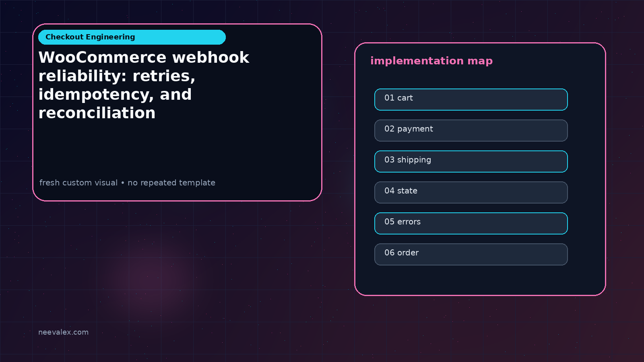The height and width of the screenshot is (362, 644).
Task: Open the 03 shipping step
Action: (x=471, y=161)
